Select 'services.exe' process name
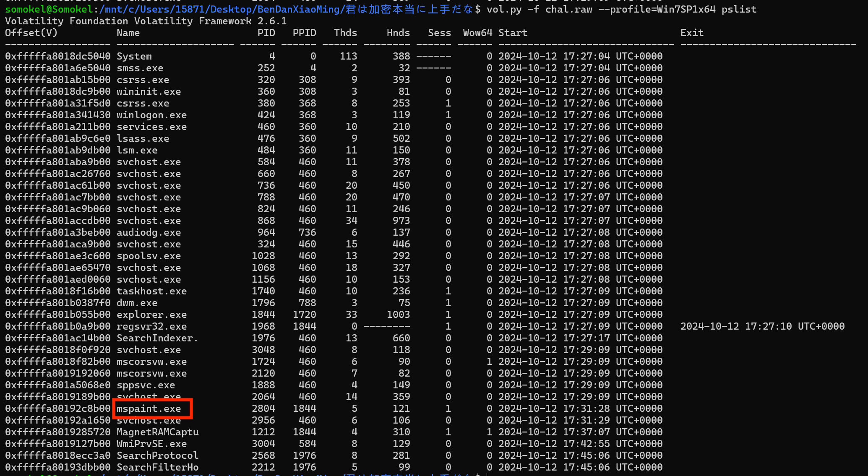The height and width of the screenshot is (476, 868). click(152, 127)
